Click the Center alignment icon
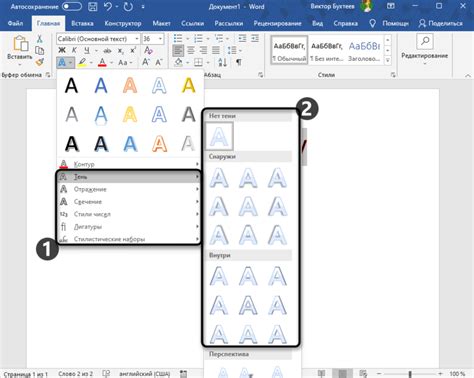 click(x=191, y=50)
